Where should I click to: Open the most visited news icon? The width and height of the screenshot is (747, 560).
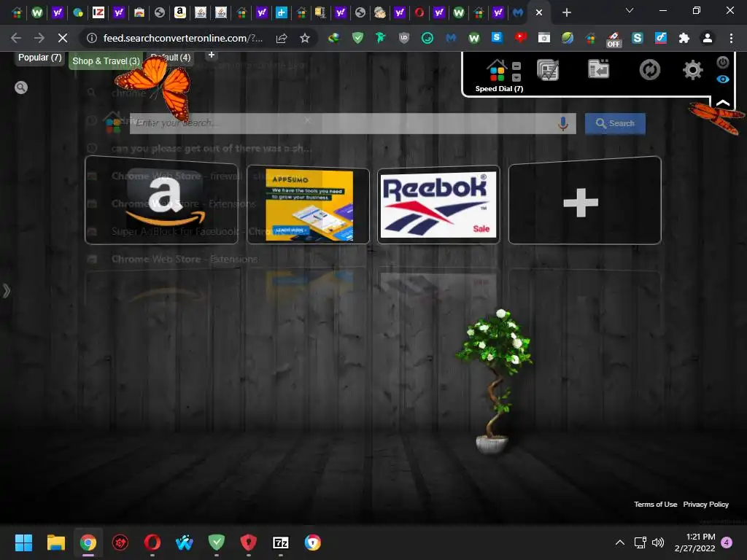pos(548,70)
